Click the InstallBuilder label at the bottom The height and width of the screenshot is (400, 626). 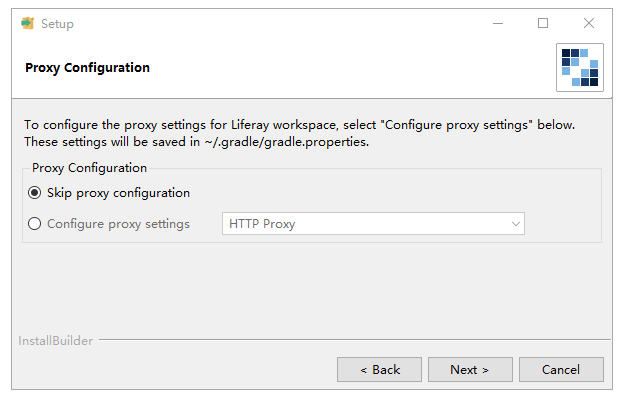coord(56,341)
